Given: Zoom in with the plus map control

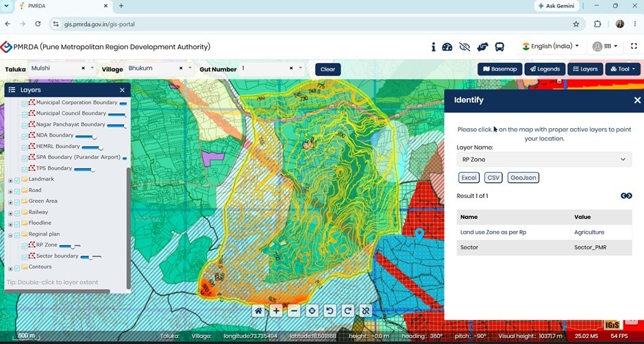Looking at the screenshot, I should [276, 310].
